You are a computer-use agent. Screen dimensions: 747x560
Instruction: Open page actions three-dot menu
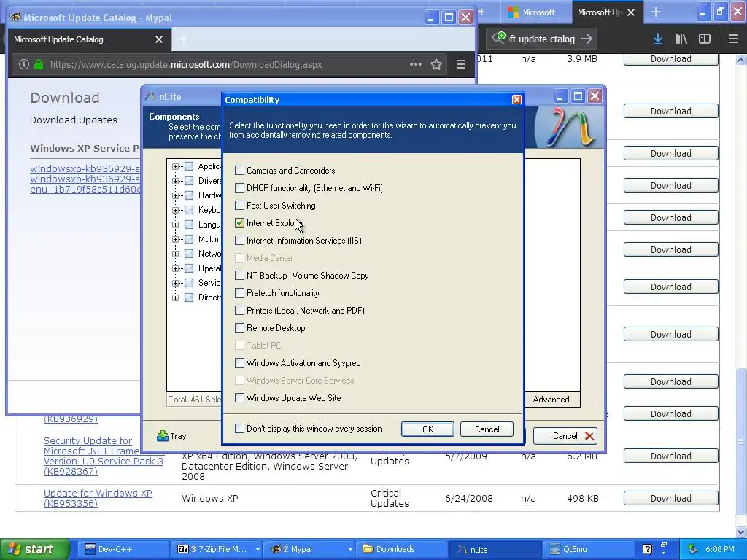(x=415, y=64)
